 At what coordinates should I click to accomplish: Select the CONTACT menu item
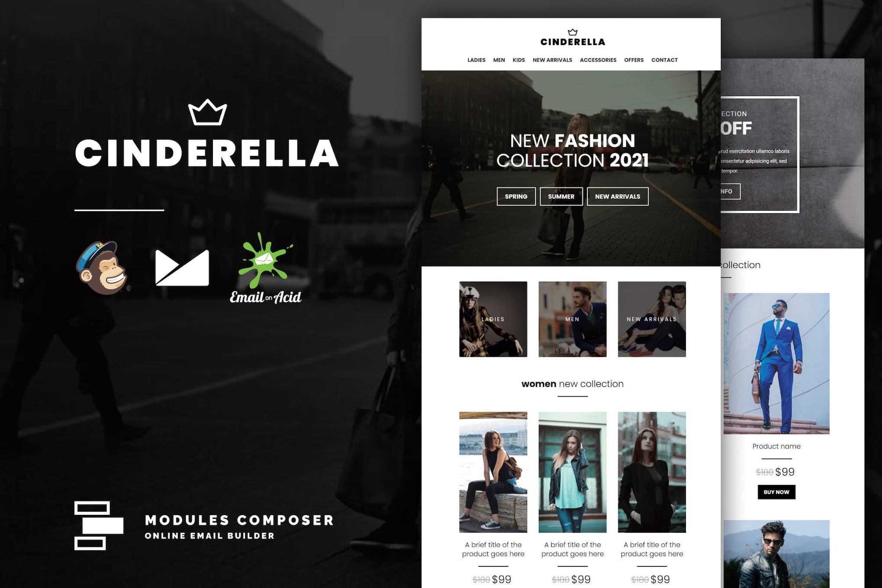point(664,60)
